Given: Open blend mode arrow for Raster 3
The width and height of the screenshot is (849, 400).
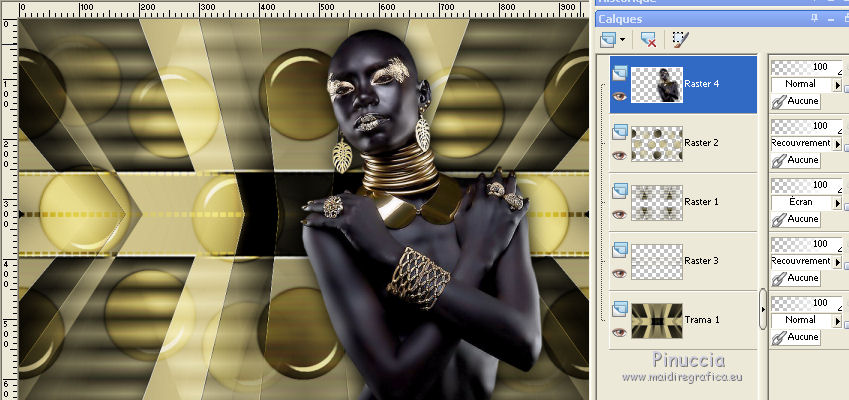Looking at the screenshot, I should (x=837, y=262).
